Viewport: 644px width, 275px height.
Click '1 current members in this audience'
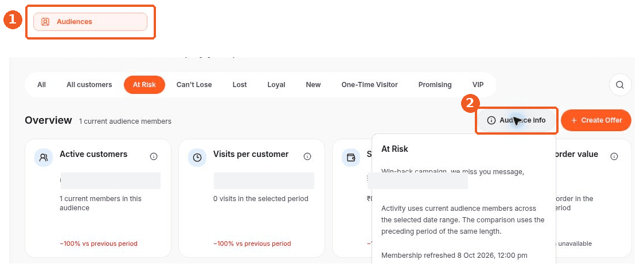100,203
